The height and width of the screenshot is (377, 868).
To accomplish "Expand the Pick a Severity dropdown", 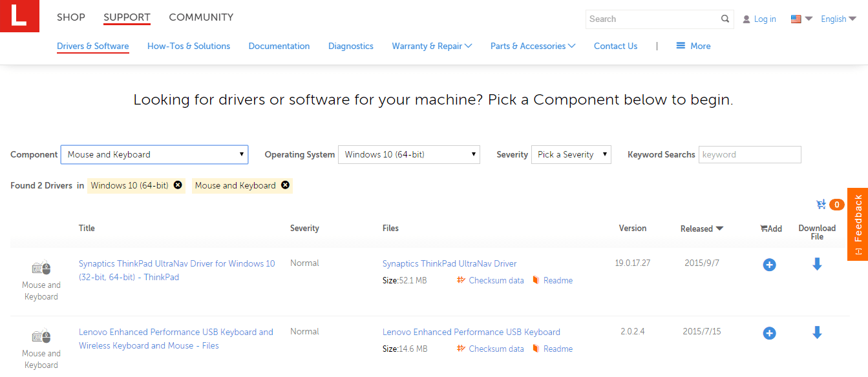I will [x=571, y=154].
